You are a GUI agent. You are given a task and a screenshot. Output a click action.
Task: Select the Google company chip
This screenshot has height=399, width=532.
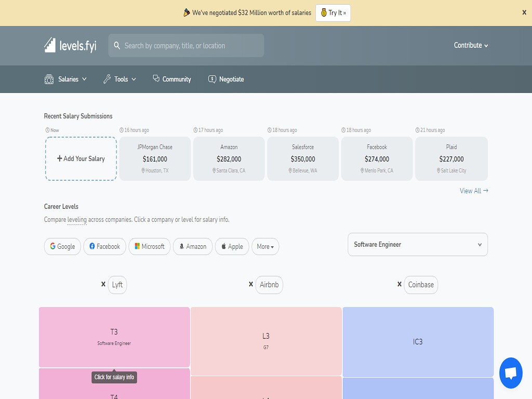tap(62, 246)
